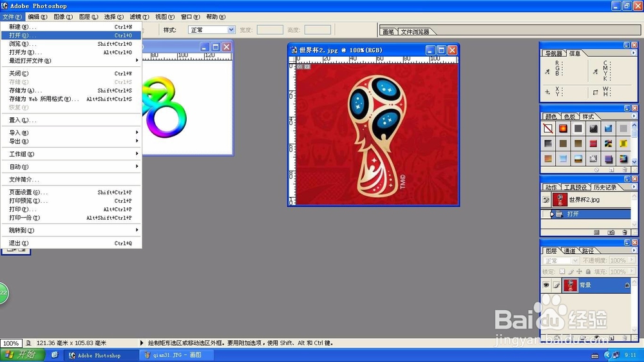Click the zoom percentage field showing 100%

pos(11,343)
